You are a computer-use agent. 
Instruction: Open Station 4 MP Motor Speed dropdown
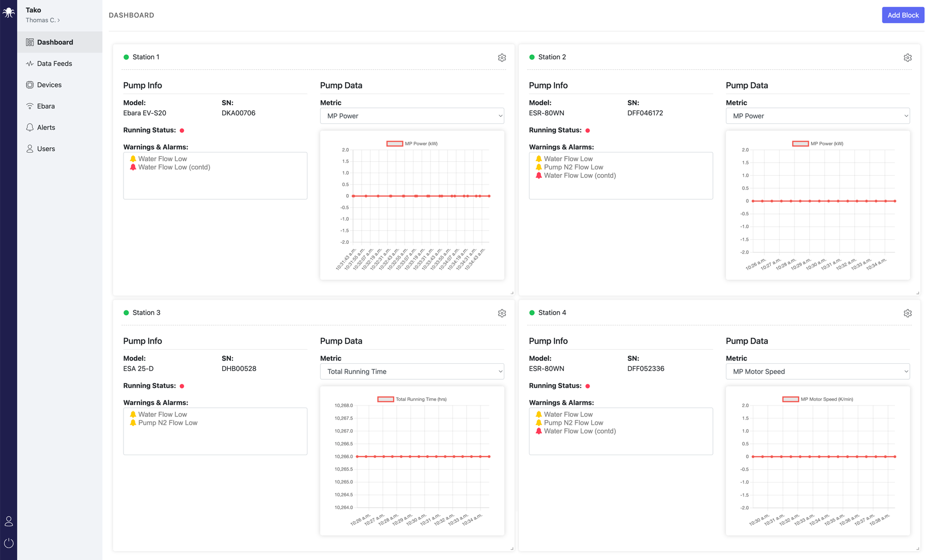pyautogui.click(x=817, y=371)
